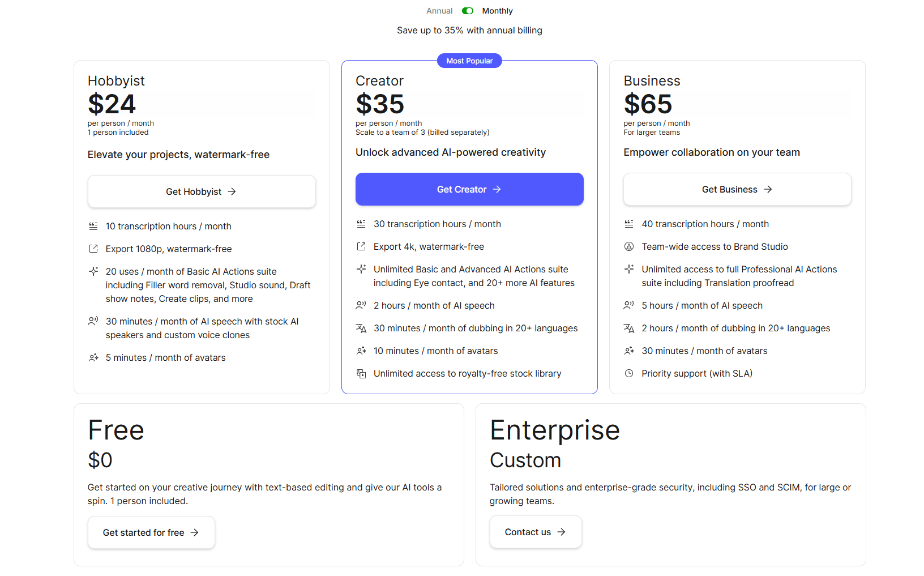Click export icon beside Export 1080p
This screenshot has height=576, width=924.
coord(93,249)
